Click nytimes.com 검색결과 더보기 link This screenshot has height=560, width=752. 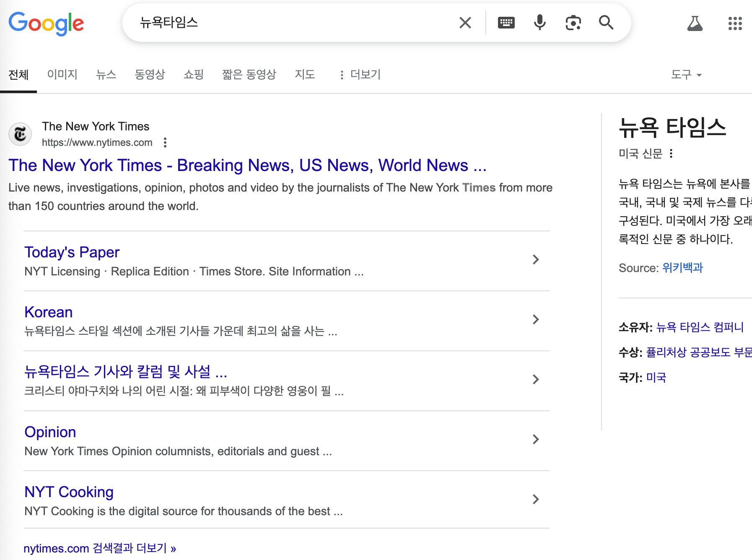[100, 548]
